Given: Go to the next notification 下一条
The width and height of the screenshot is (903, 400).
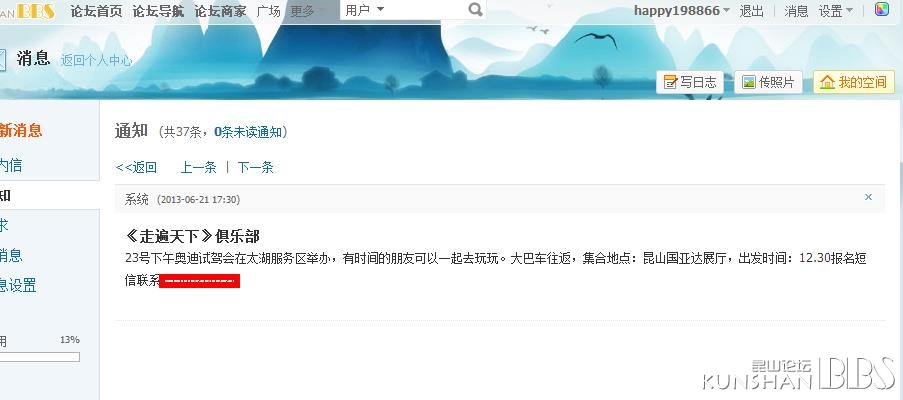Looking at the screenshot, I should [256, 167].
